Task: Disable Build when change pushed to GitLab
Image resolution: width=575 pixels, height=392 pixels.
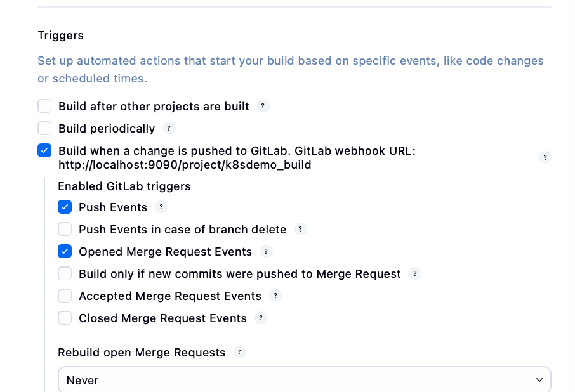Action: pyautogui.click(x=44, y=151)
